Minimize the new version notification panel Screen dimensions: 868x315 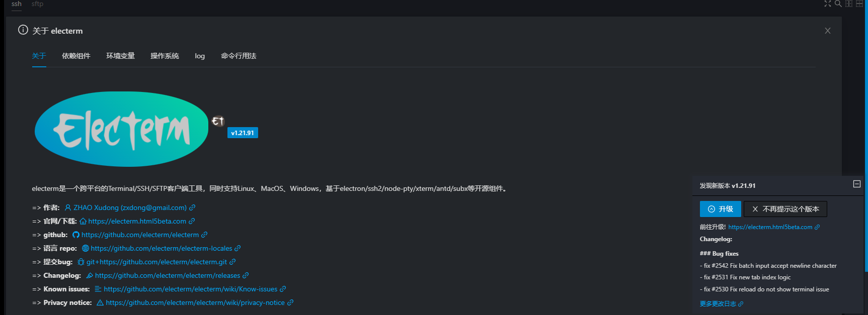pos(857,184)
